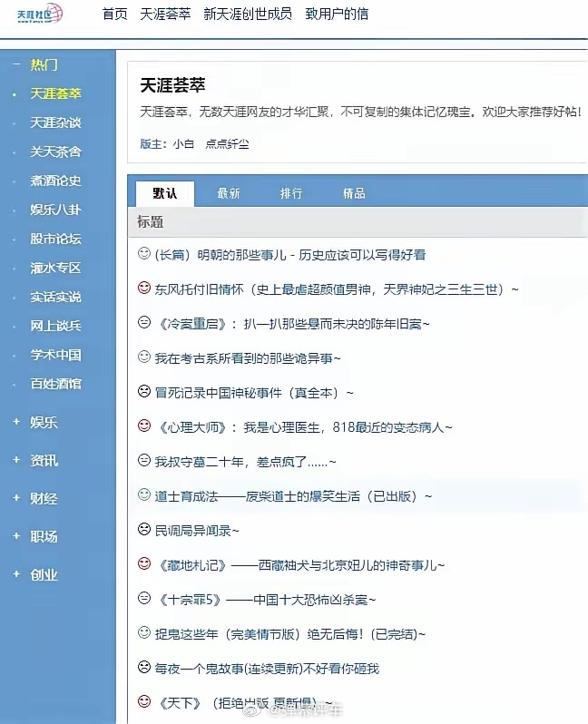Screen dimensions: 588x724
Task: Click red face icon beside 《心理大师》
Action: pos(144,426)
